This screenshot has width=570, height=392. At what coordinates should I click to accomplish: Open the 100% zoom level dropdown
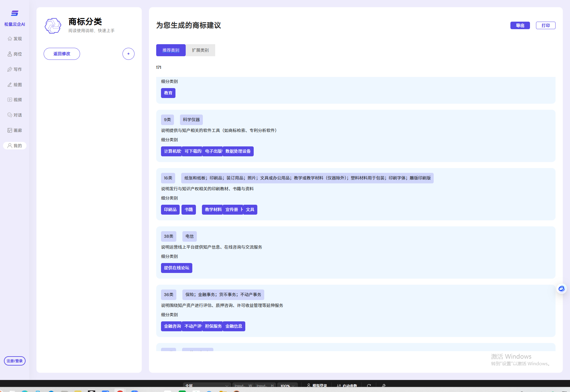click(x=287, y=385)
